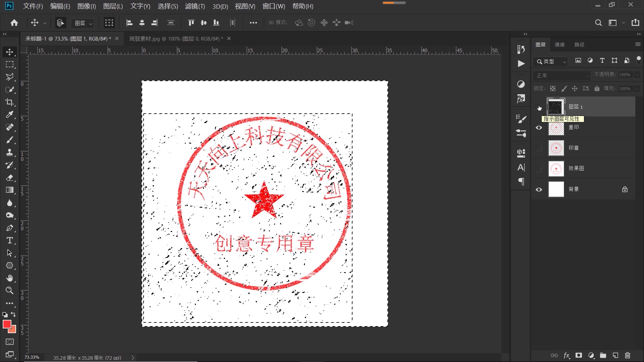Viewport: 644px width, 362px height.
Task: Click the delete layer trash button
Action: point(628,355)
